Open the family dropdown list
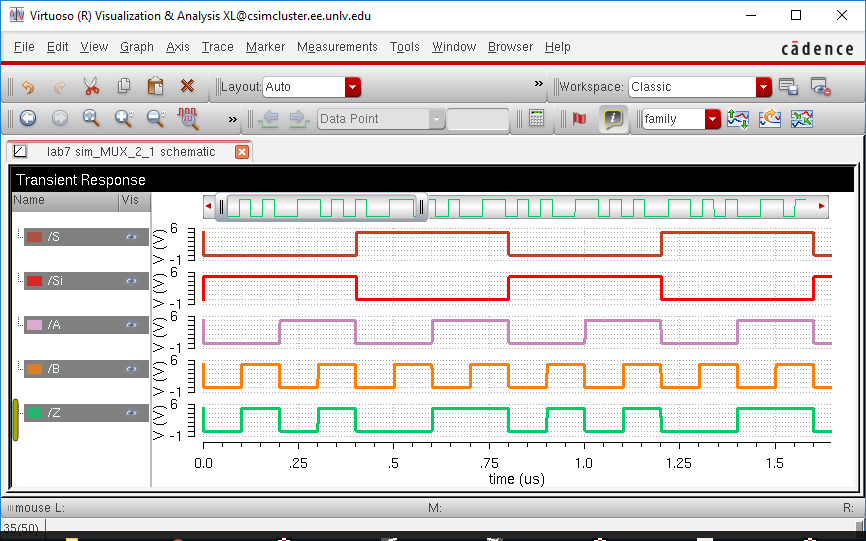This screenshot has height=541, width=866. coord(712,119)
